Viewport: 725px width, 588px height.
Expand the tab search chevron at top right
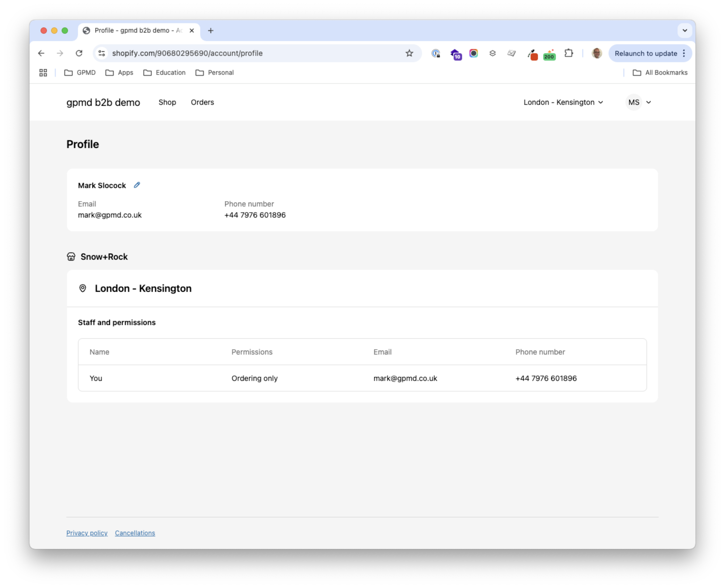[684, 31]
